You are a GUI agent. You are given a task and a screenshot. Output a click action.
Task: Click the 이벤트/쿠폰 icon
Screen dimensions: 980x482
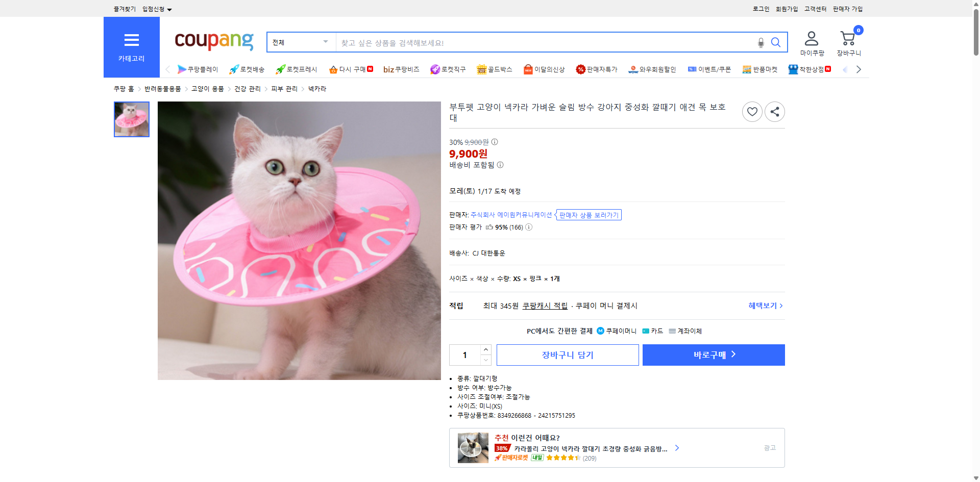(x=692, y=69)
